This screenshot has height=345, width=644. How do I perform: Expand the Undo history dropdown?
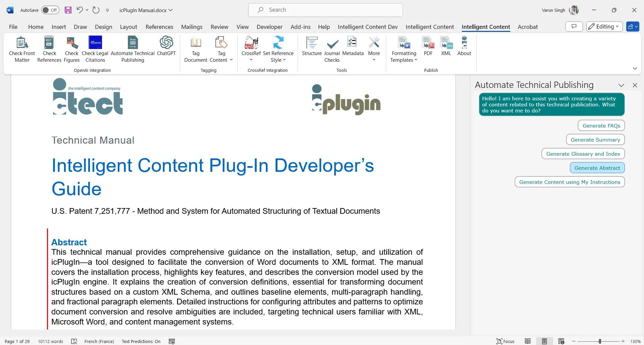click(87, 10)
